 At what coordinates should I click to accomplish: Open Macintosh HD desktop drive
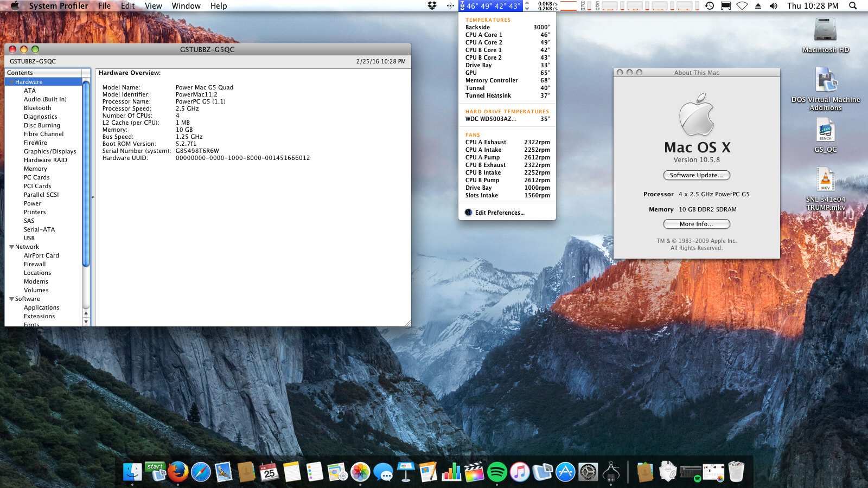pyautogui.click(x=825, y=31)
